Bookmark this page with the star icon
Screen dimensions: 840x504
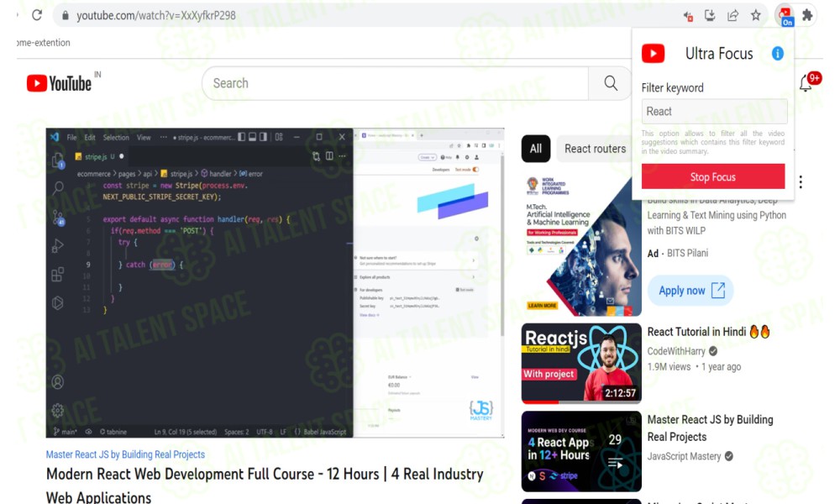(x=756, y=15)
